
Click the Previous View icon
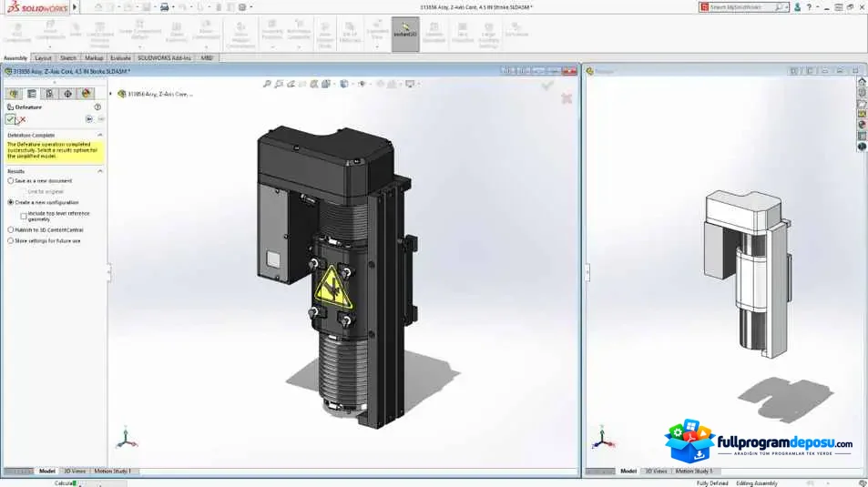291,84
